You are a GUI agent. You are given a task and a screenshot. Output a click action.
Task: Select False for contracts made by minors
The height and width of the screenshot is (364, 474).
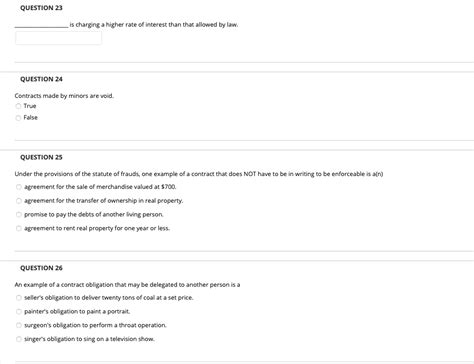18,118
